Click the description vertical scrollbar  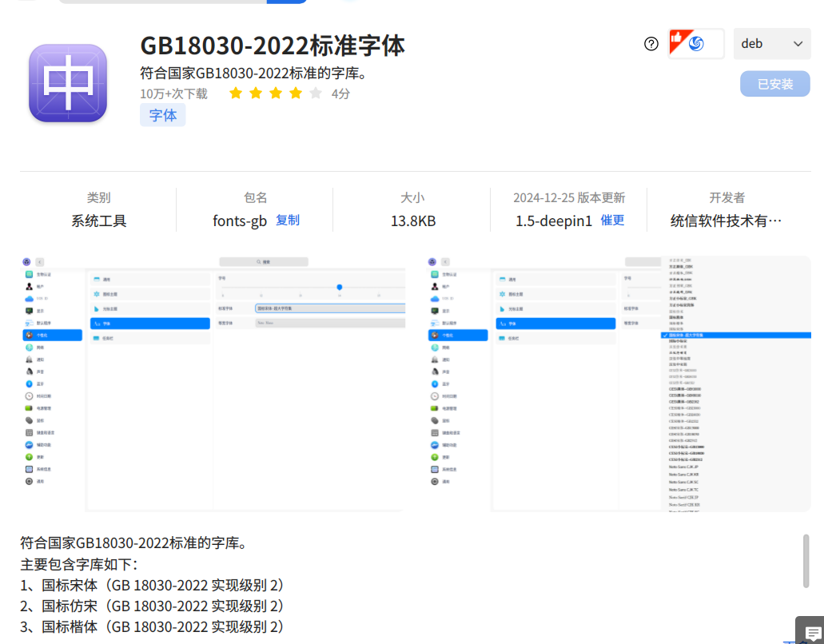point(806,561)
